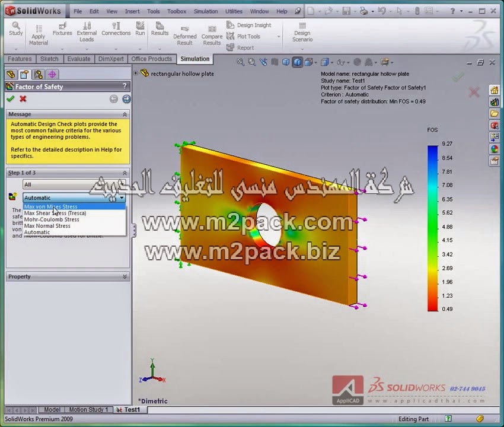Screen dimensions: 504x427
Task: Open Design Insight
Action: tap(249, 25)
